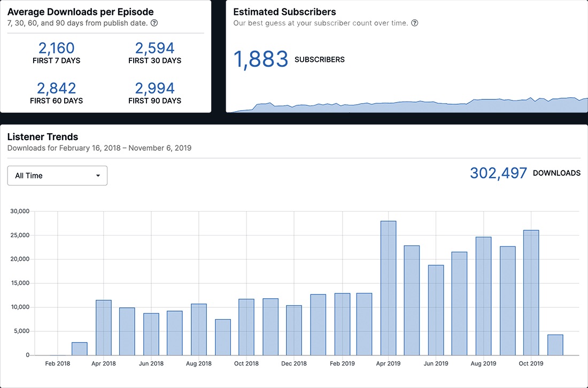The height and width of the screenshot is (388, 588).
Task: Click the bar above Aug 2019
Action: pyautogui.click(x=483, y=296)
